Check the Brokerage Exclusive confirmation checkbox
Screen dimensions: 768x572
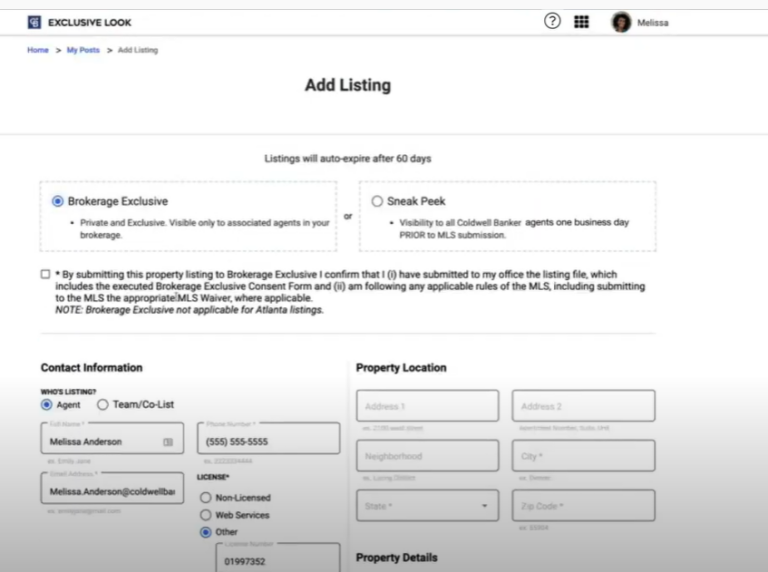[45, 274]
